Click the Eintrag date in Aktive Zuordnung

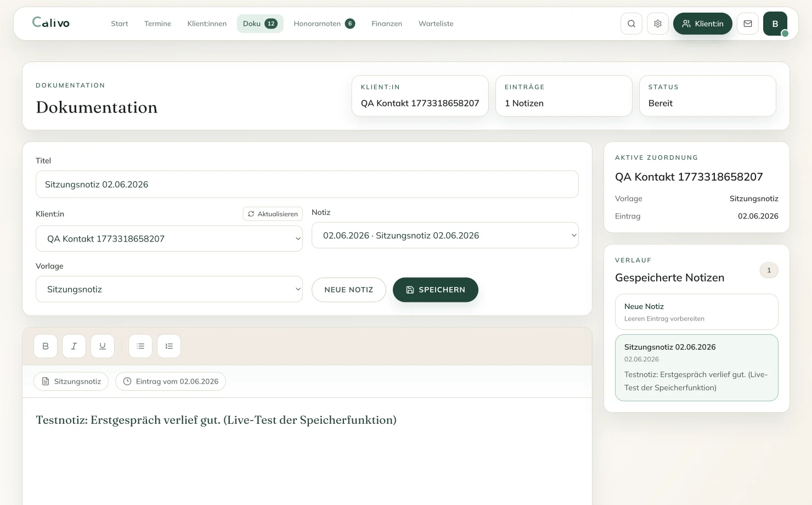click(758, 216)
